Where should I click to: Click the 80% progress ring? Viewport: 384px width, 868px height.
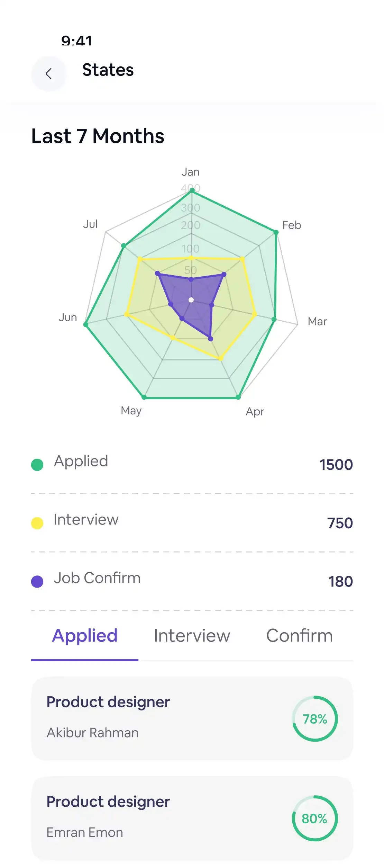click(x=315, y=818)
